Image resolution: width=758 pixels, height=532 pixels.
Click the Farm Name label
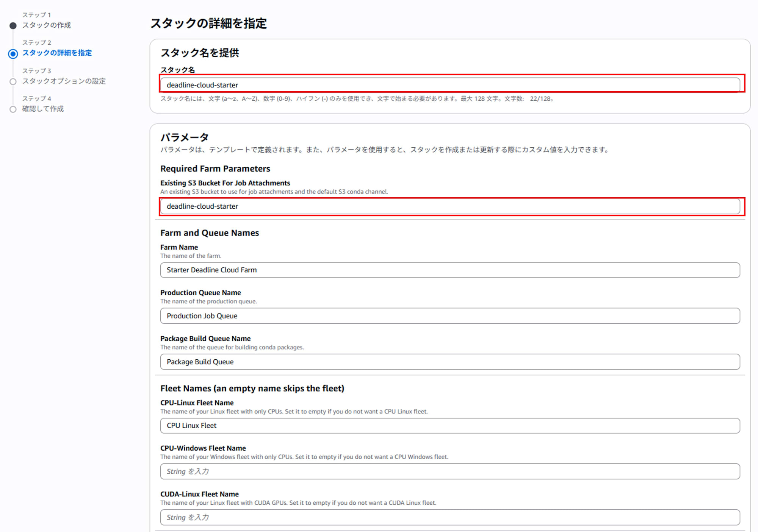pyautogui.click(x=179, y=247)
